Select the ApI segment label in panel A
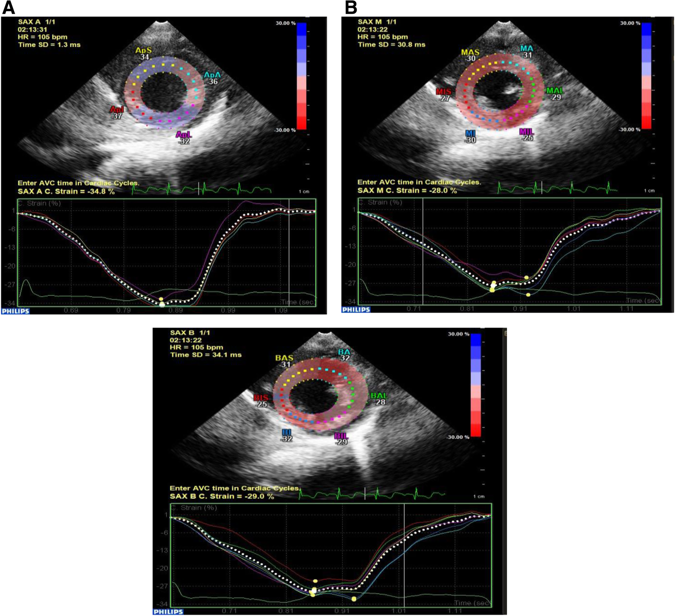Image resolution: width=675 pixels, height=616 pixels. [117, 110]
